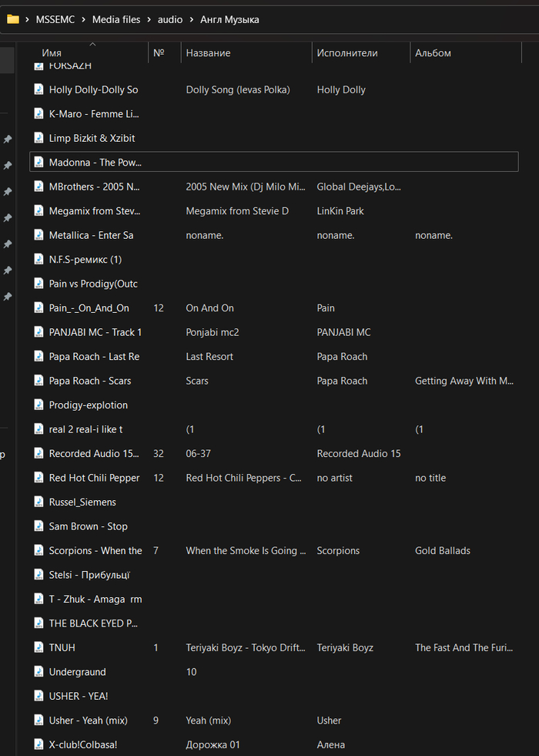Click the artist cell 'LinKin Park'
Image resolution: width=539 pixels, height=756 pixels.
tap(340, 211)
